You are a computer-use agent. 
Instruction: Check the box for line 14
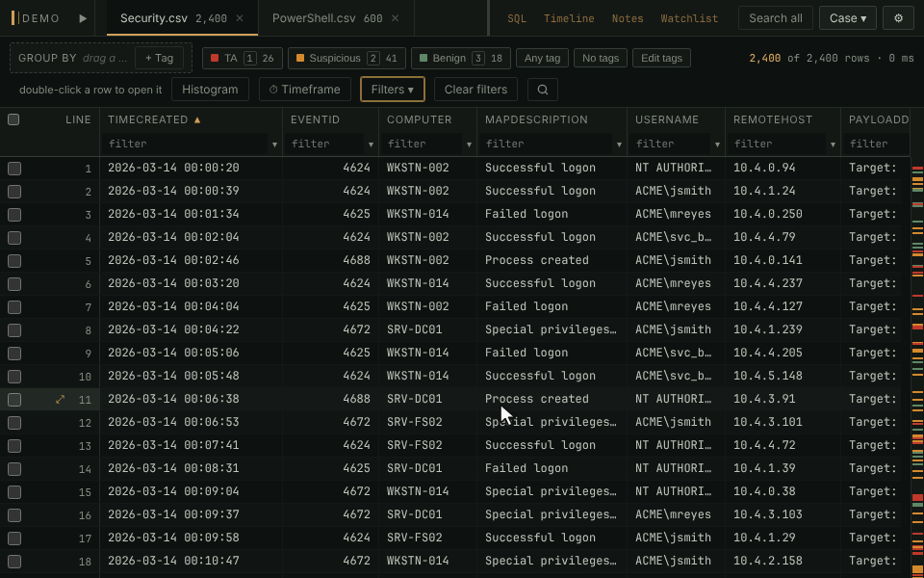pos(14,469)
